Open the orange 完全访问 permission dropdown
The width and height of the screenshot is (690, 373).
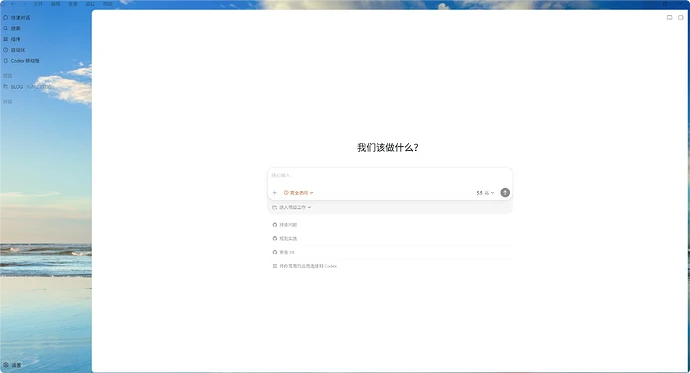[x=298, y=193]
